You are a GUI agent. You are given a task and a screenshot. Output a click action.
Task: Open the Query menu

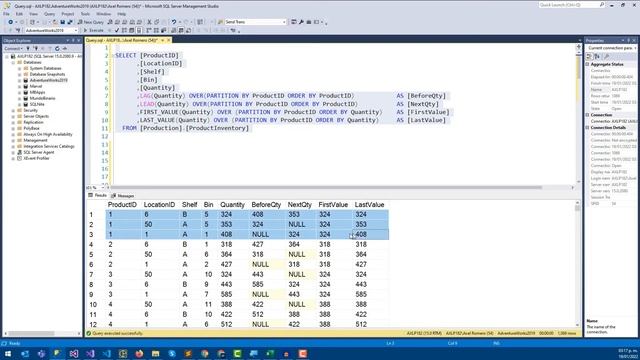click(x=49, y=14)
